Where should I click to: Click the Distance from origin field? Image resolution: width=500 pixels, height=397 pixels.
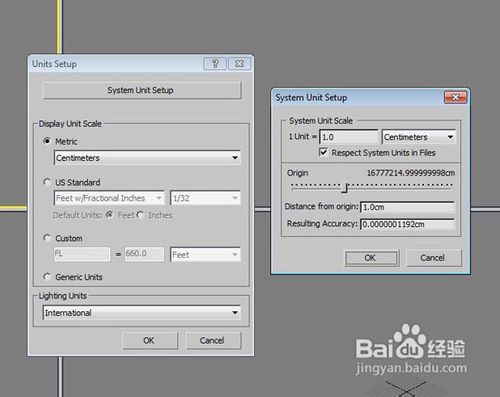(x=407, y=207)
